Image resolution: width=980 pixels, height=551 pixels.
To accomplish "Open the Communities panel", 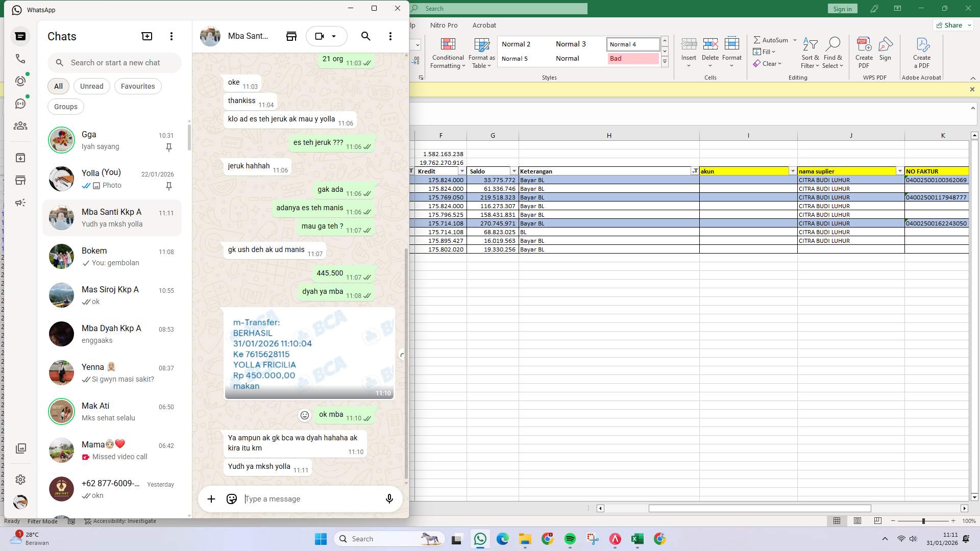I will 20,126.
